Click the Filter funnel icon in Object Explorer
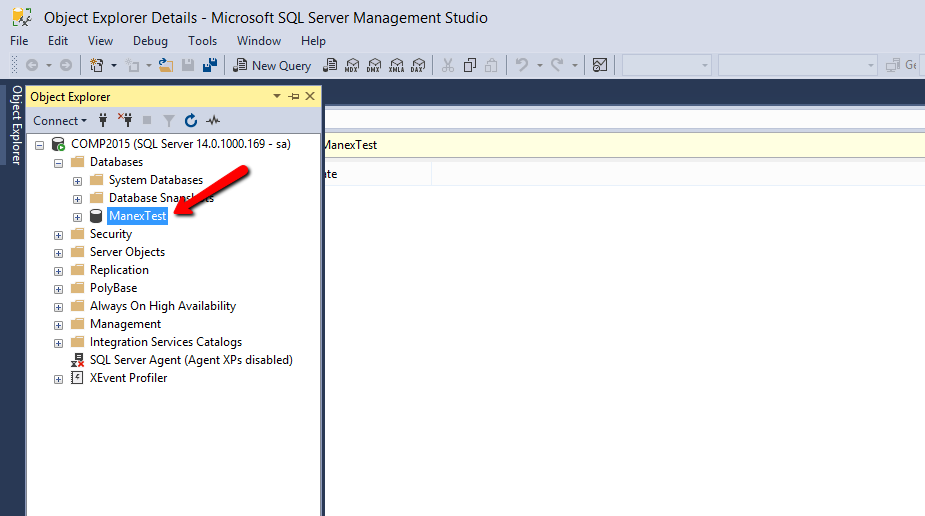 point(169,121)
